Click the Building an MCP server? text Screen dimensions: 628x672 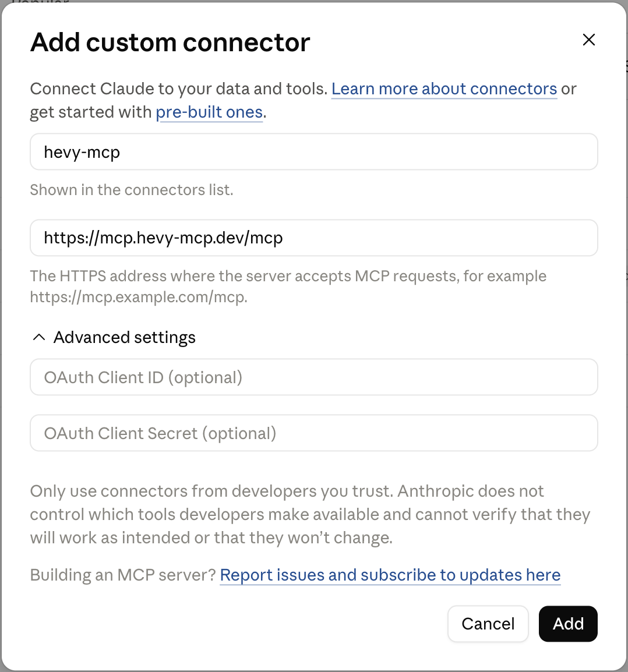point(122,575)
